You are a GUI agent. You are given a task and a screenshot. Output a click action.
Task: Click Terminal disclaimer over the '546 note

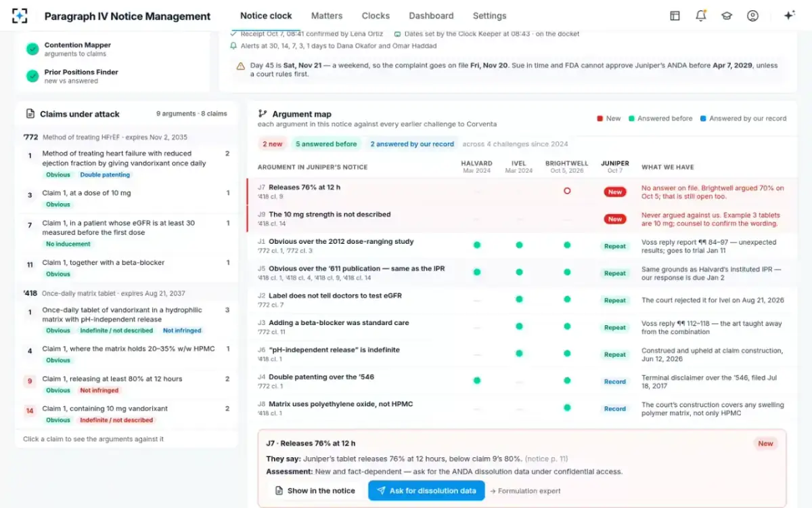click(713, 381)
